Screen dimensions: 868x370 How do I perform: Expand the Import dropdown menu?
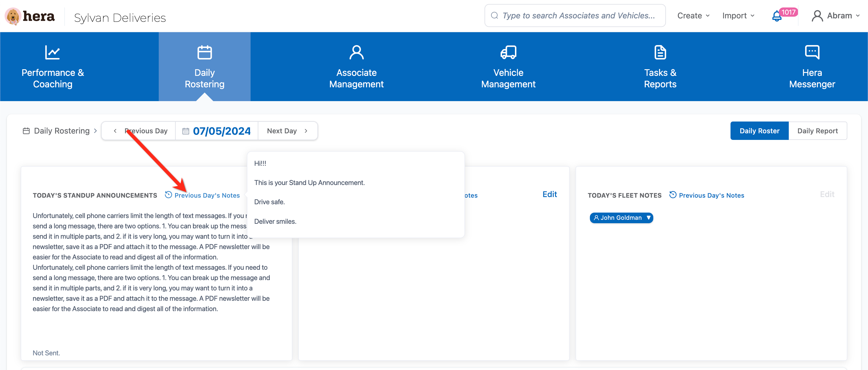click(738, 16)
